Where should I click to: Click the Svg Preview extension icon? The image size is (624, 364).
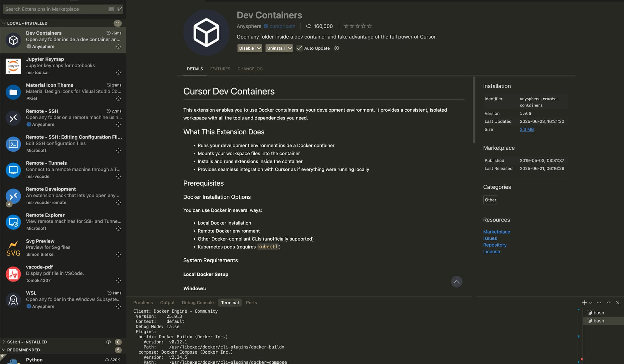(x=13, y=248)
